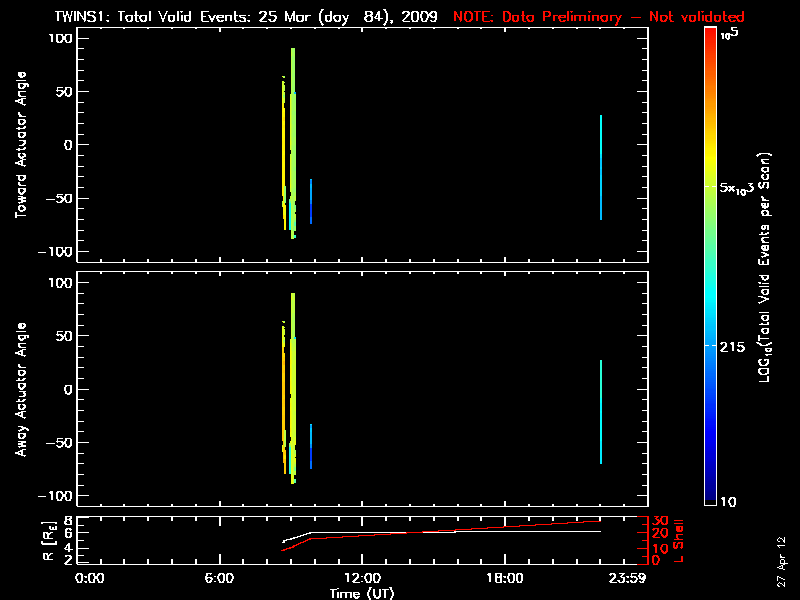The width and height of the screenshot is (800, 600).
Task: Click the 'Toward Actuator Angle' y-axis label
Action: 20,145
